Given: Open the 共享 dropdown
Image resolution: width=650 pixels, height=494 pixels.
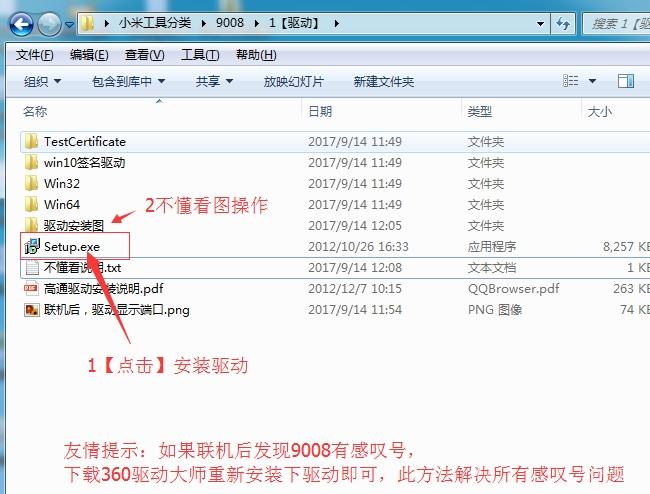Looking at the screenshot, I should (214, 81).
